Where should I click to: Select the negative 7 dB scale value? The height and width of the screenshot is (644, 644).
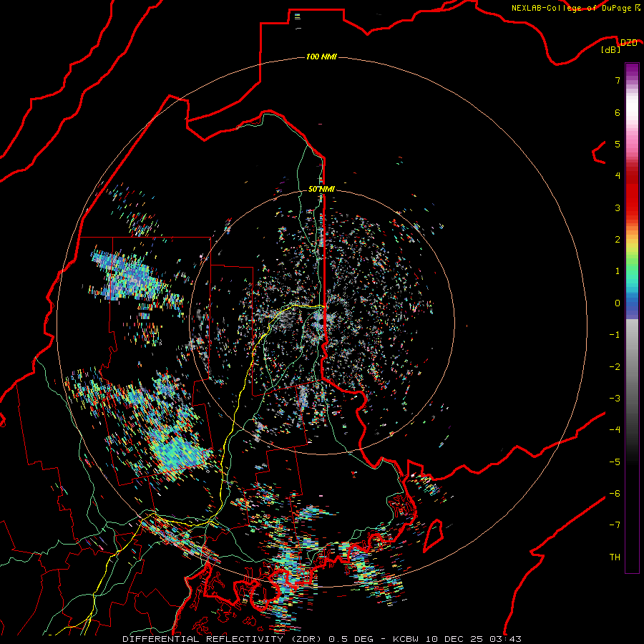pyautogui.click(x=615, y=525)
